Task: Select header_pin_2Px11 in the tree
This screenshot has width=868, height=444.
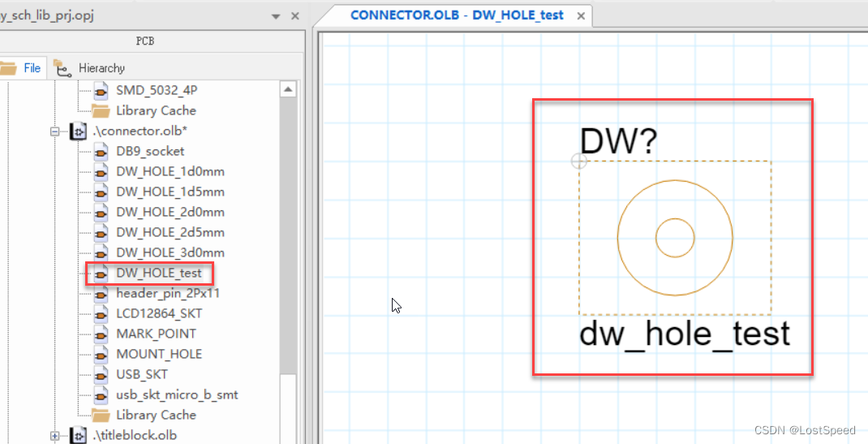Action: tap(167, 294)
